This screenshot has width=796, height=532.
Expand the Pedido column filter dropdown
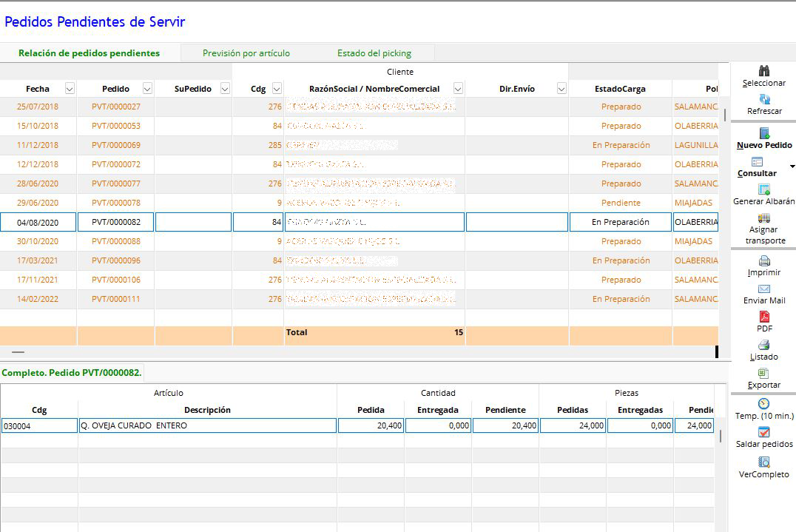click(147, 89)
